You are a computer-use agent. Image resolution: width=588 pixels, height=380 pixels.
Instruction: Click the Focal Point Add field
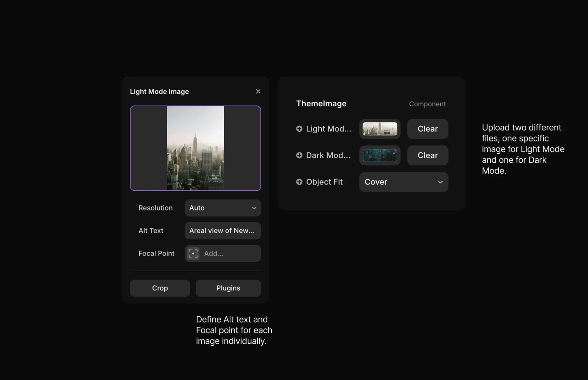click(x=229, y=253)
